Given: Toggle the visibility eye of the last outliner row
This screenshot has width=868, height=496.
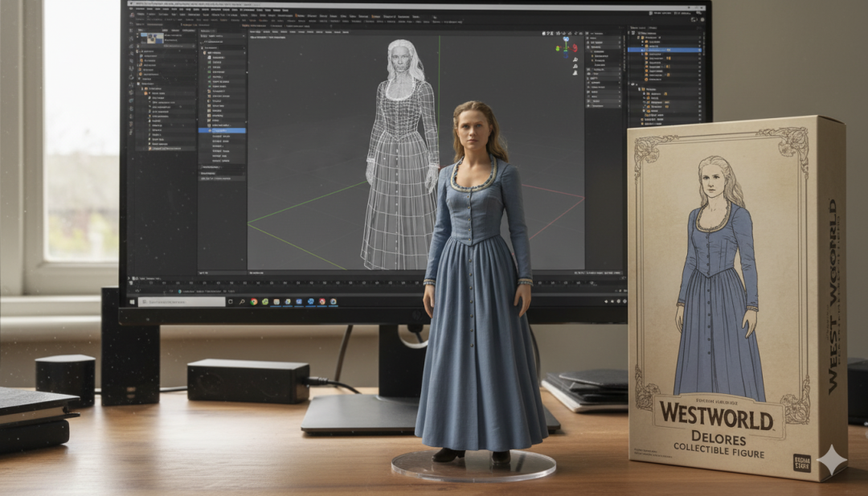Looking at the screenshot, I should pyautogui.click(x=699, y=123).
